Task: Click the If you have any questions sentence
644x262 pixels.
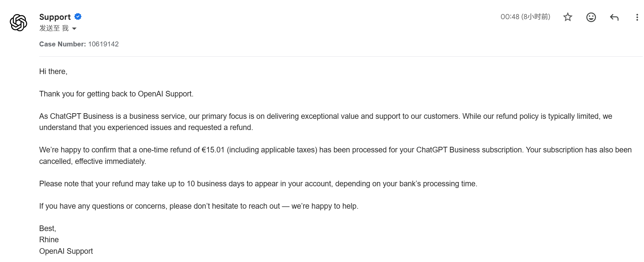Action: (x=199, y=206)
